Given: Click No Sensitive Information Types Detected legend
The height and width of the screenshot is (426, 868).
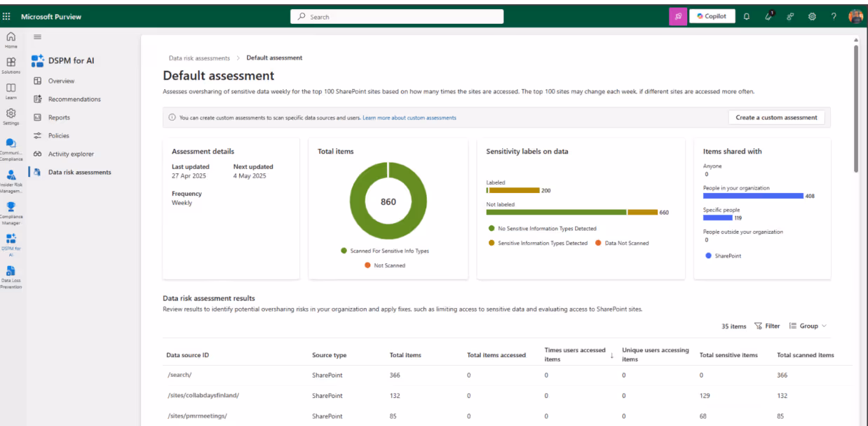Looking at the screenshot, I should click(x=543, y=228).
